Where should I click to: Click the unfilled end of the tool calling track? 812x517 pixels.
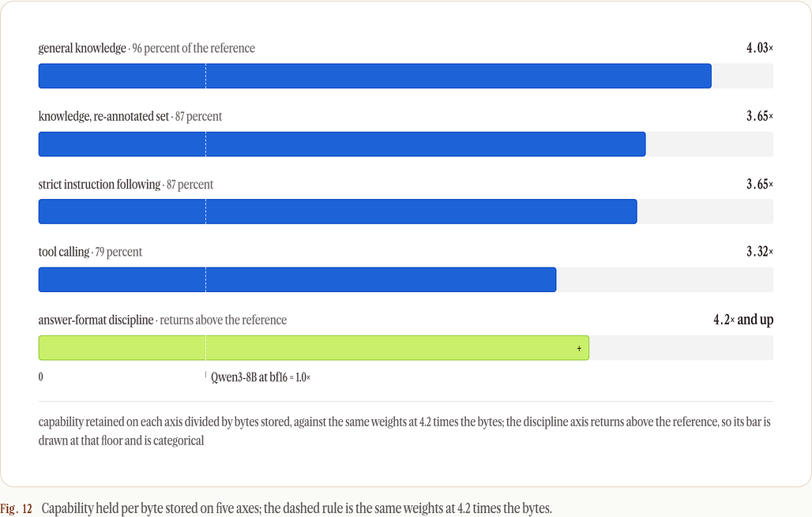tap(665, 279)
